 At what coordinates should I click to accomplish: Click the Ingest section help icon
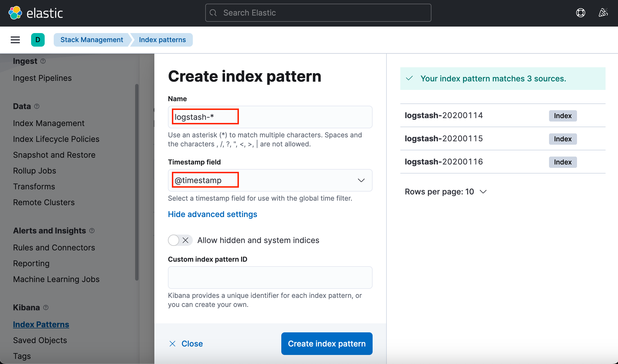click(x=43, y=61)
